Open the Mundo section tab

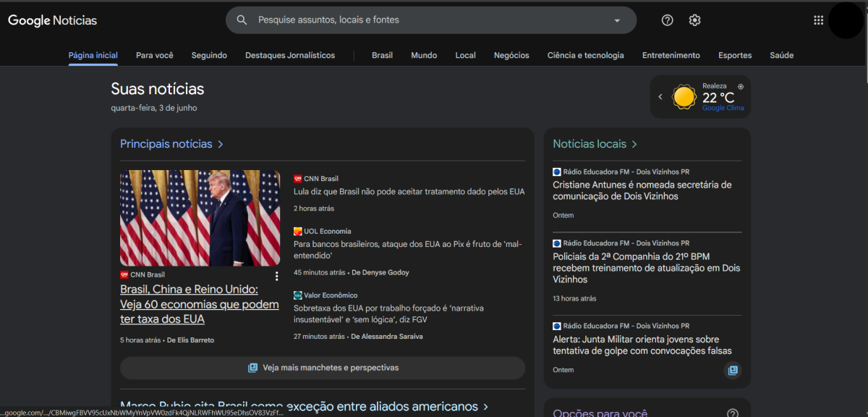(x=424, y=55)
